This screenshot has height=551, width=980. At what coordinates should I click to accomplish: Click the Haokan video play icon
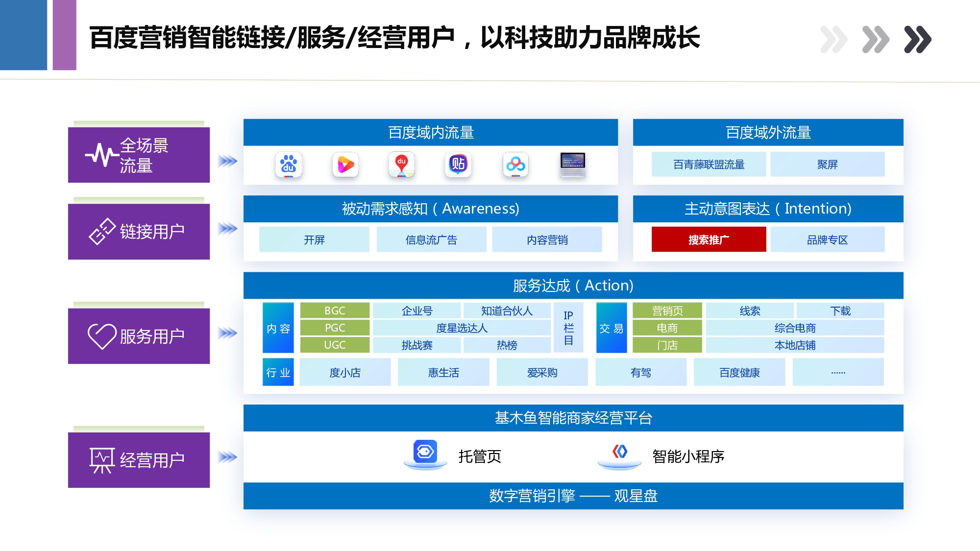[345, 165]
